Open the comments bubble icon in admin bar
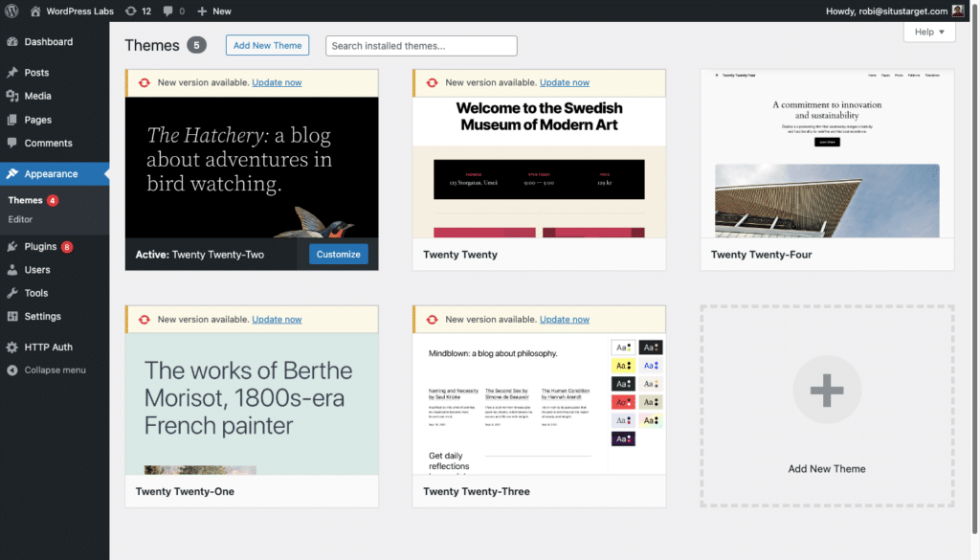This screenshot has height=560, width=980. coord(167,11)
